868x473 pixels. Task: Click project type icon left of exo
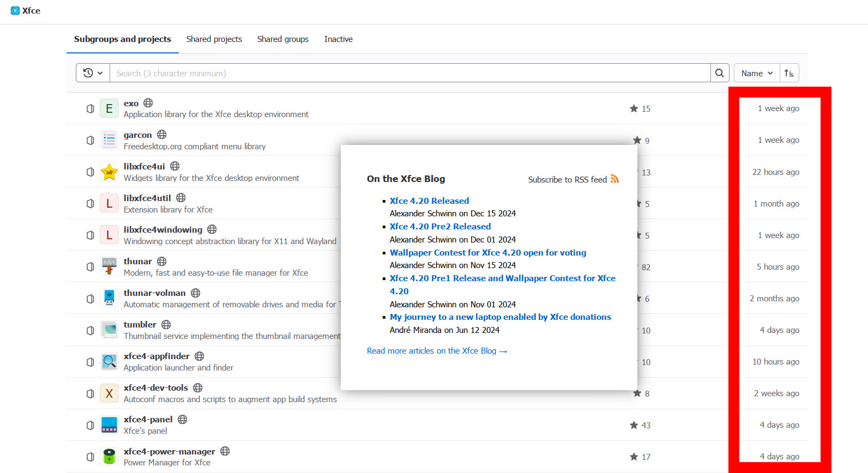point(91,109)
